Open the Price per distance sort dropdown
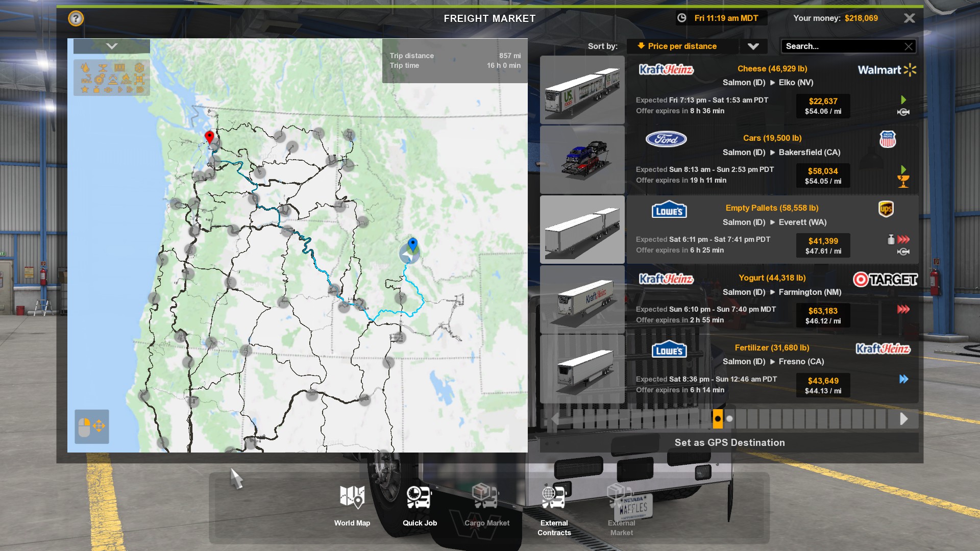Viewport: 980px width, 551px height. click(682, 46)
